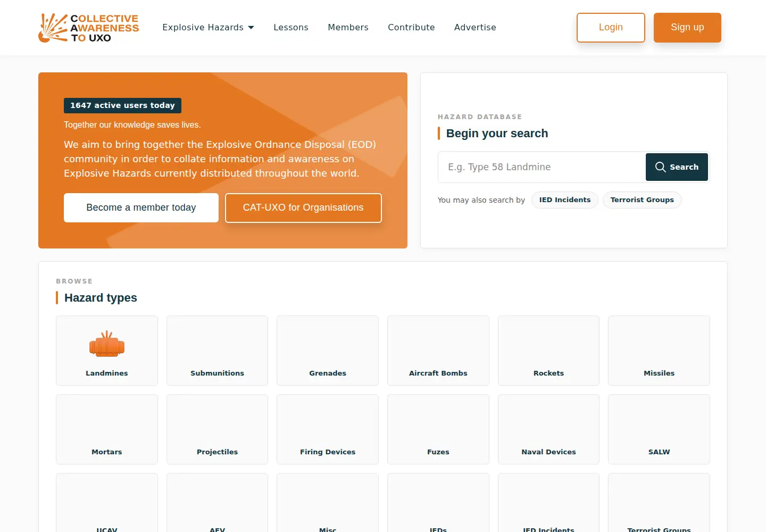Click the 'Hazard types' heading
The width and height of the screenshot is (766, 532).
(101, 298)
